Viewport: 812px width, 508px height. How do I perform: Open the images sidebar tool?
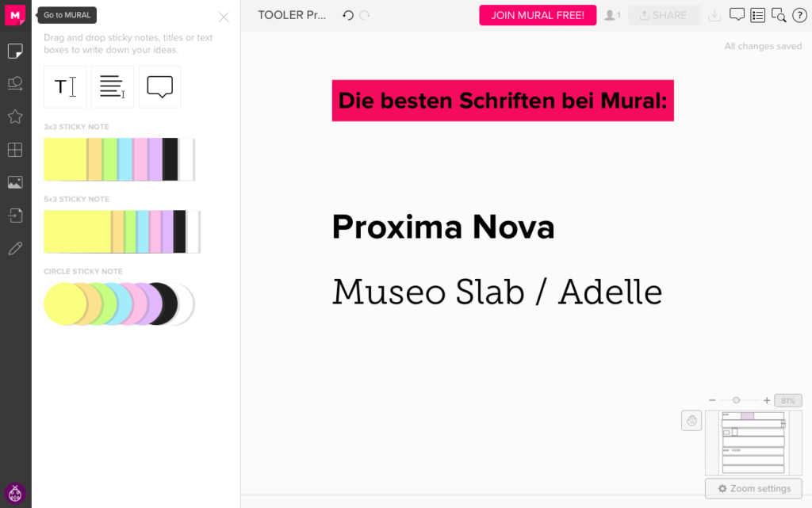pos(15,182)
